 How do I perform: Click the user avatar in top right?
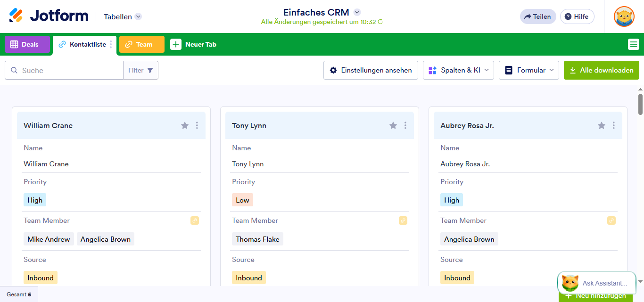[624, 16]
